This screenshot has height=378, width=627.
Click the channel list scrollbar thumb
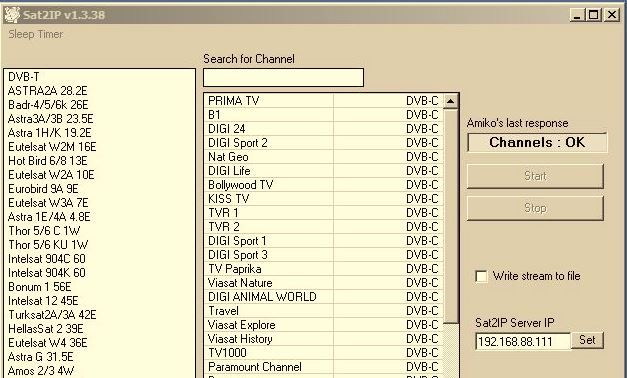click(451, 216)
